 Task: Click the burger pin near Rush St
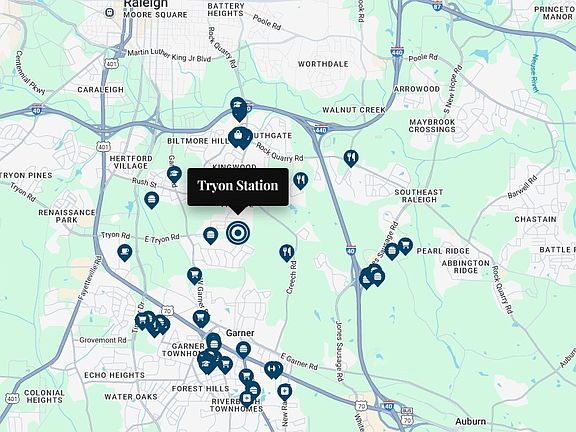[151, 200]
